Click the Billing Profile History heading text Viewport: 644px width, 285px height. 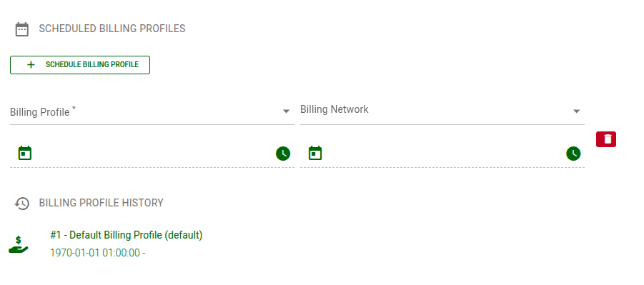tap(101, 203)
